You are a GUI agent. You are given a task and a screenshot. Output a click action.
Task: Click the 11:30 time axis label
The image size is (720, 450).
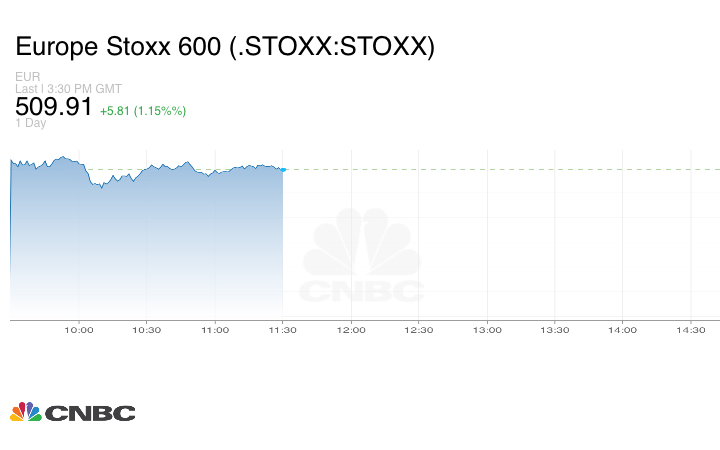pyautogui.click(x=283, y=330)
